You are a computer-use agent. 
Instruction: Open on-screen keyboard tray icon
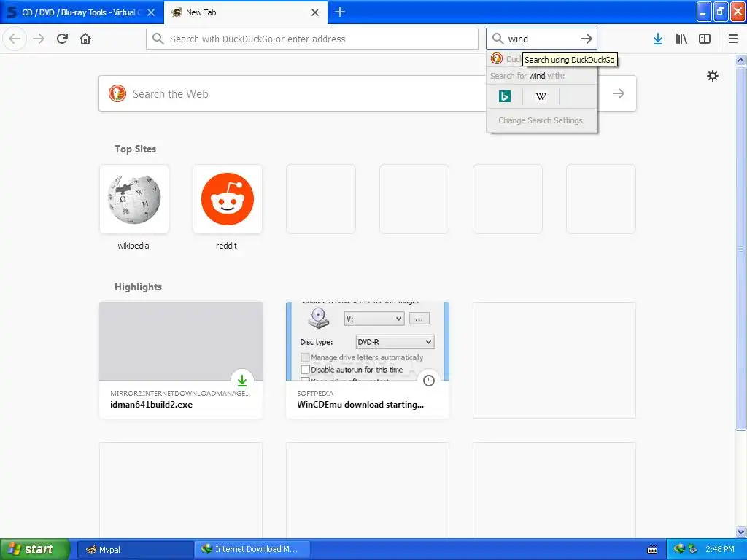(652, 550)
